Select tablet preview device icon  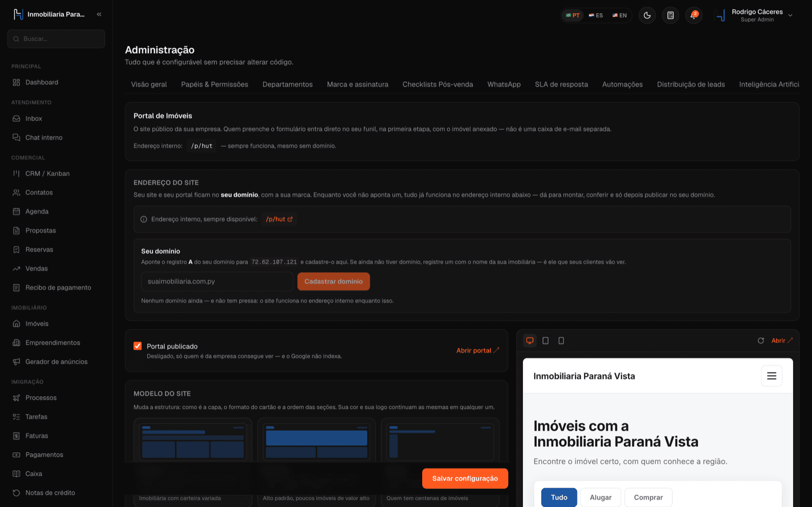point(546,340)
